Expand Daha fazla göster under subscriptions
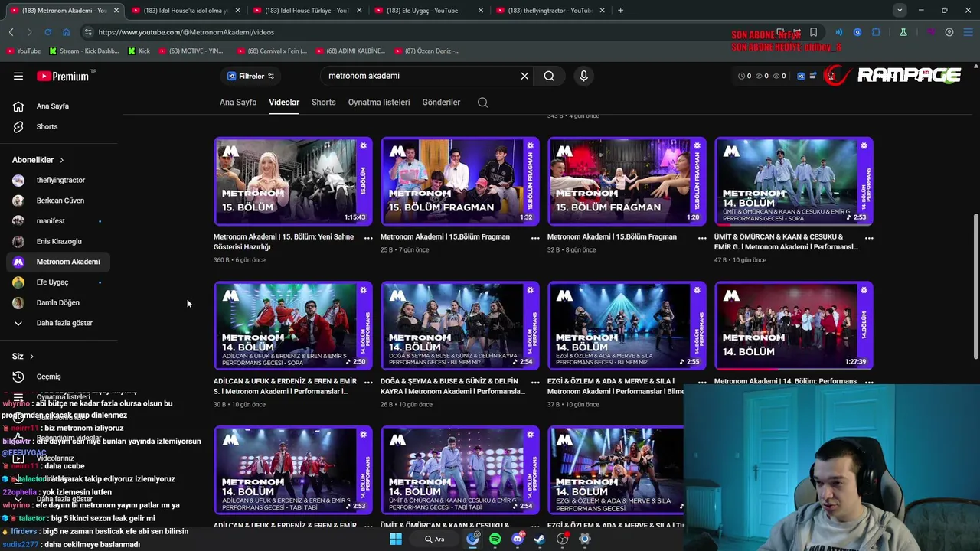Screen dimensions: 980x551 click(58, 323)
